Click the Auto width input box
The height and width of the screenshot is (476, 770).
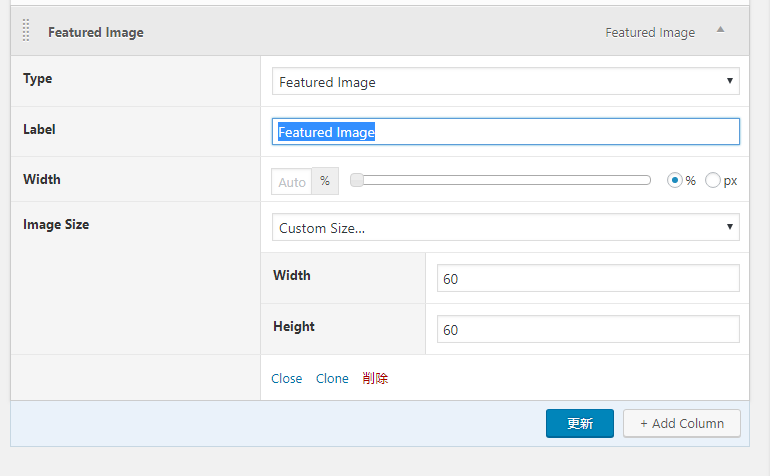pyautogui.click(x=292, y=181)
